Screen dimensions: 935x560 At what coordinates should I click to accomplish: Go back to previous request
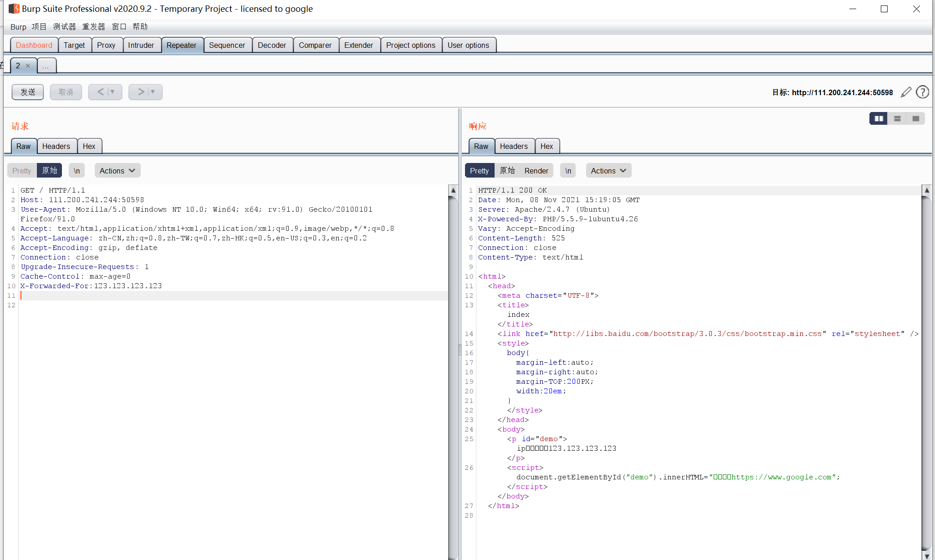coord(100,92)
